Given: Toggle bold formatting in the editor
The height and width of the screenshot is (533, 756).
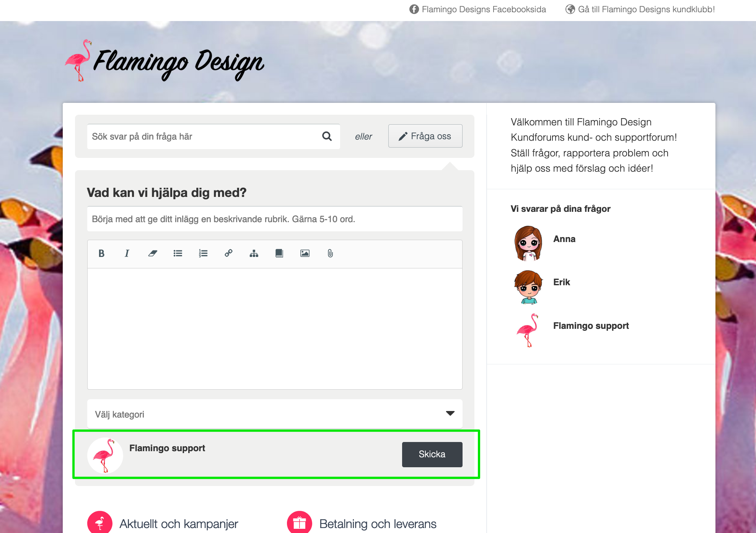Looking at the screenshot, I should click(101, 253).
